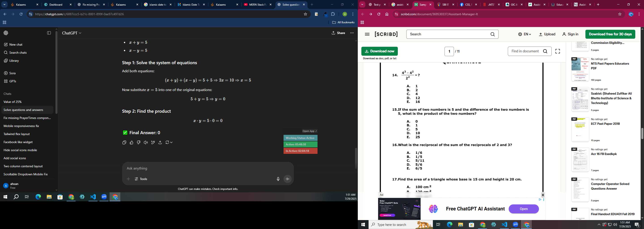Open the All Bookmarks folder
This screenshot has width=644, height=229.
point(343,23)
